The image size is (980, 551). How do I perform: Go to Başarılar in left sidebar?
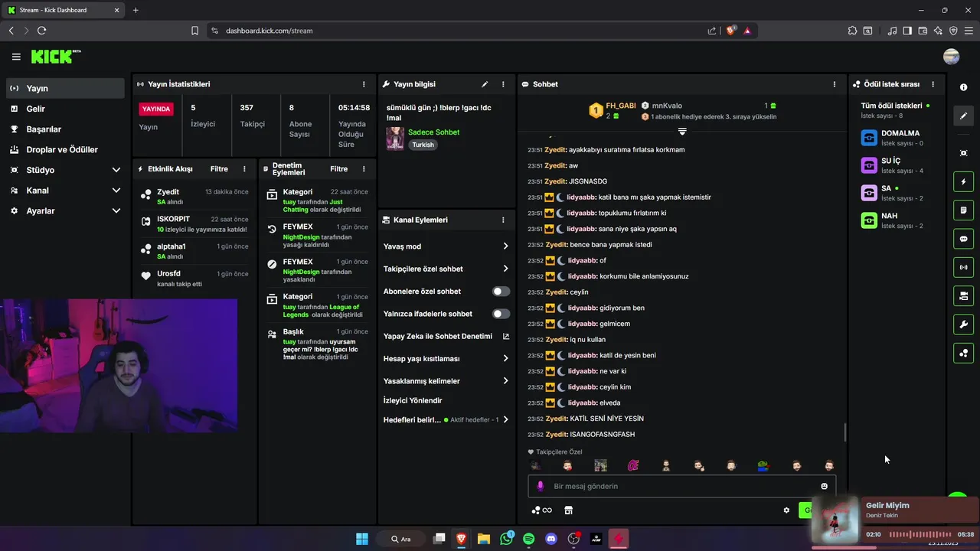click(66, 129)
